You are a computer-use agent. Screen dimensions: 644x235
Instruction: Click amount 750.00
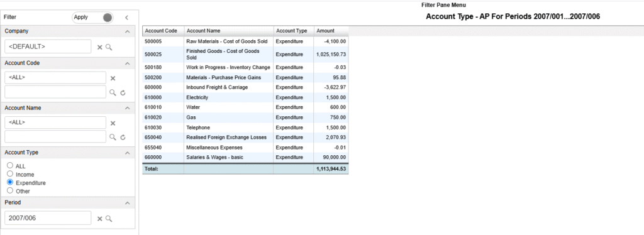click(338, 117)
